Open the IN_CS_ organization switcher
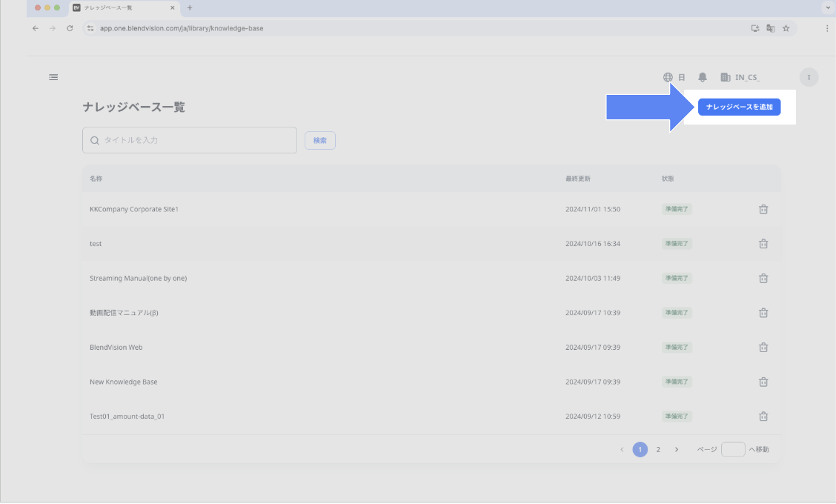The image size is (836, 504). click(x=740, y=77)
